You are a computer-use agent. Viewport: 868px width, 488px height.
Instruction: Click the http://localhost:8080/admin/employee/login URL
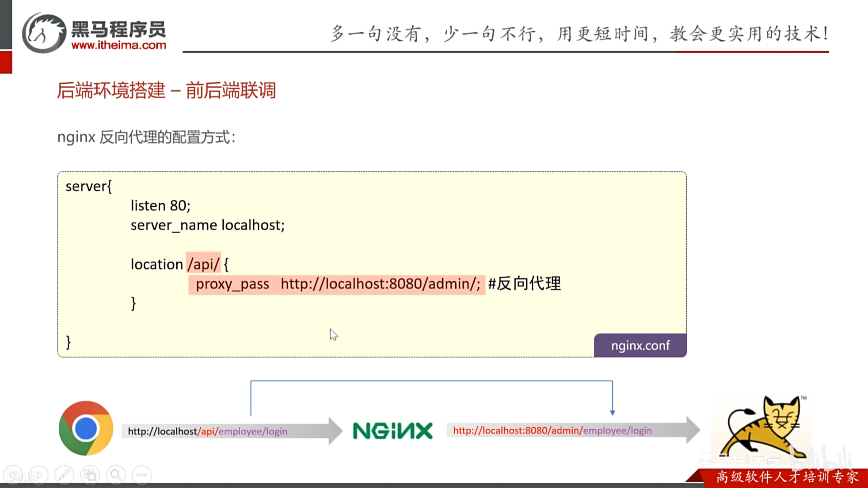552,430
